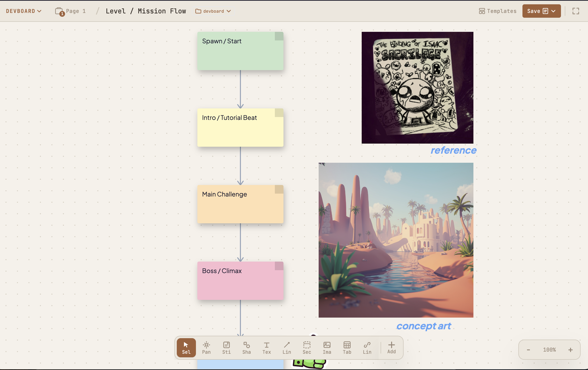Select the Sticky note tool
The height and width of the screenshot is (370, 588).
tap(226, 348)
